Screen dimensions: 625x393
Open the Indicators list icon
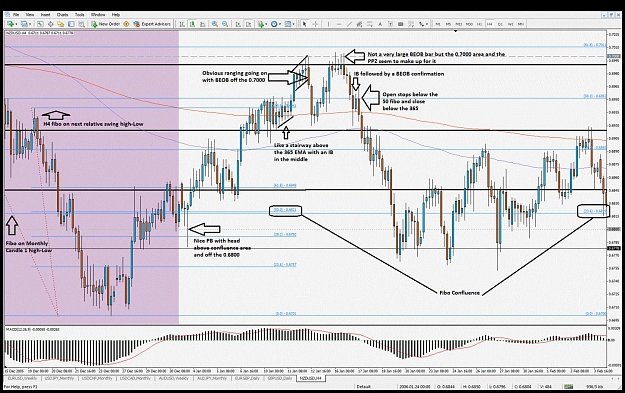pos(261,24)
